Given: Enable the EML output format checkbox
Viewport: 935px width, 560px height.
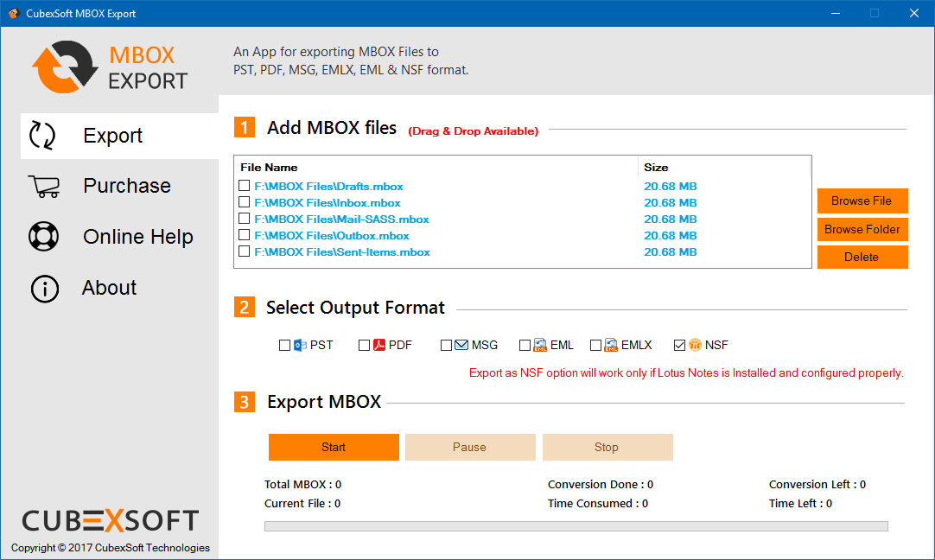Looking at the screenshot, I should click(525, 346).
